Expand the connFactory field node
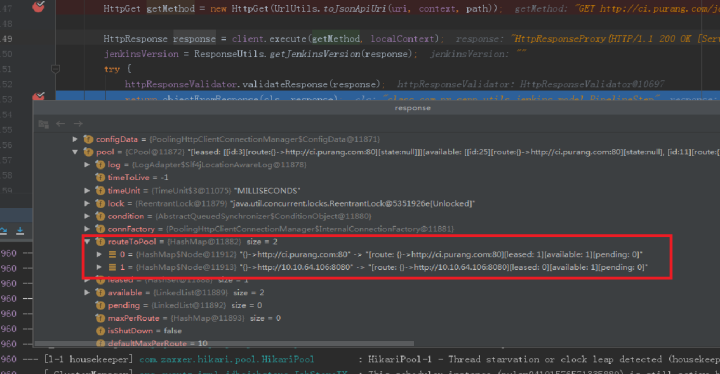Screen dimensions: 720x374 tap(87, 229)
